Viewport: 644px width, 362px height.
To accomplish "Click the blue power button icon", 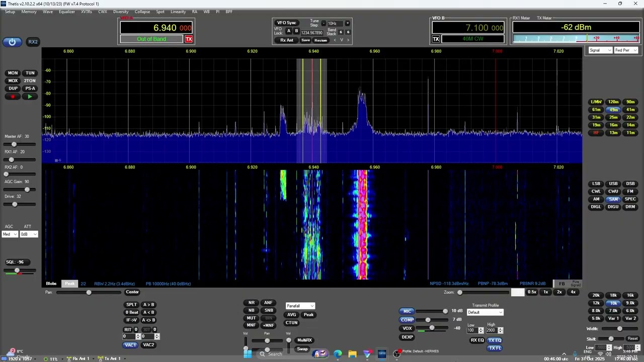I will pos(12,42).
